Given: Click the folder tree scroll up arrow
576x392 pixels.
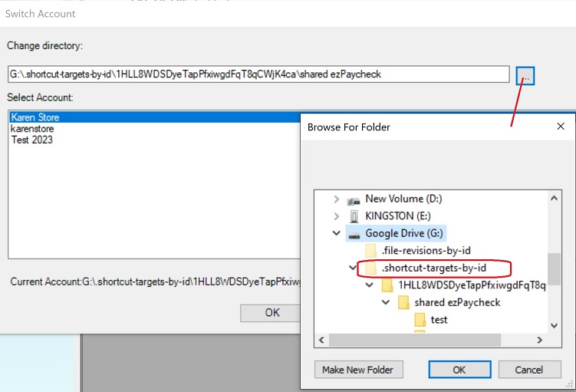Looking at the screenshot, I should click(554, 199).
